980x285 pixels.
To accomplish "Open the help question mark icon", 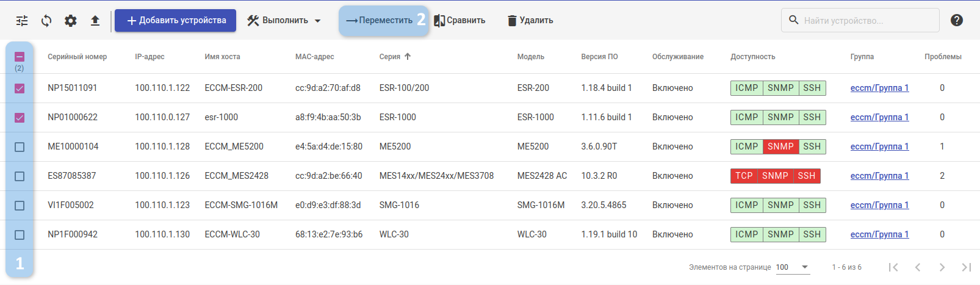I will click(957, 20).
